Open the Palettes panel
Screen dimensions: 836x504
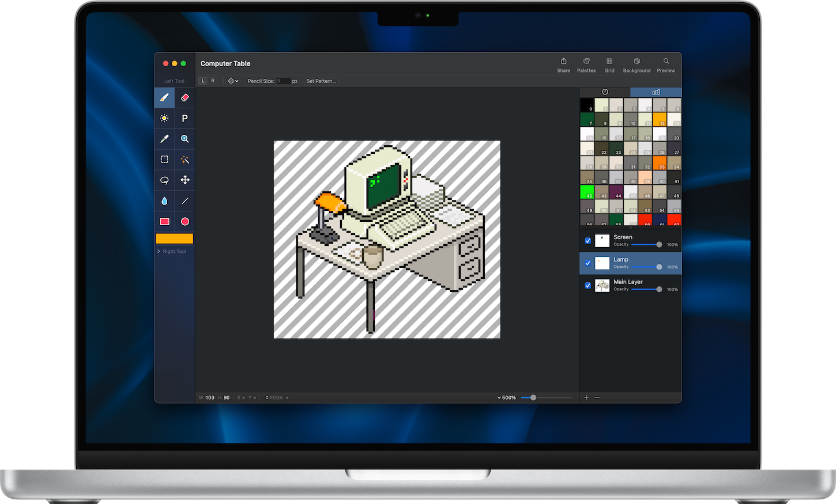(x=586, y=65)
